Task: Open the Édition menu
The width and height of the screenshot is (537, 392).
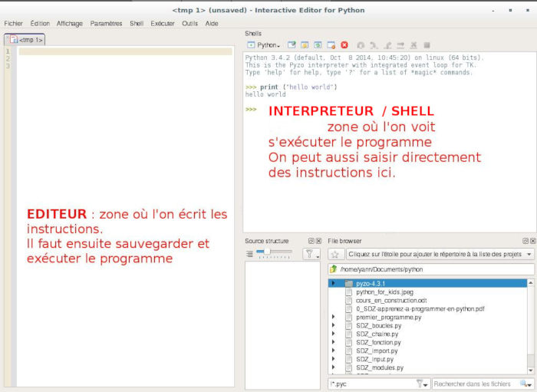Action: point(40,23)
